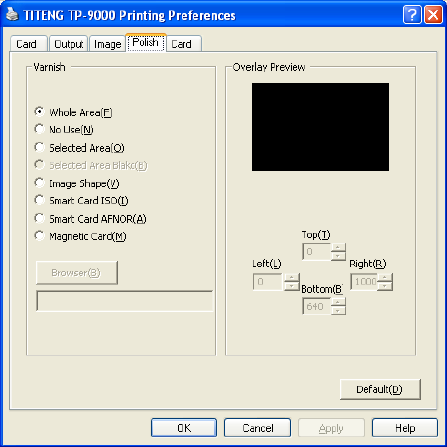Increase the Left(L) value with up arrow
The height and width of the screenshot is (447, 447).
pyautogui.click(x=292, y=277)
